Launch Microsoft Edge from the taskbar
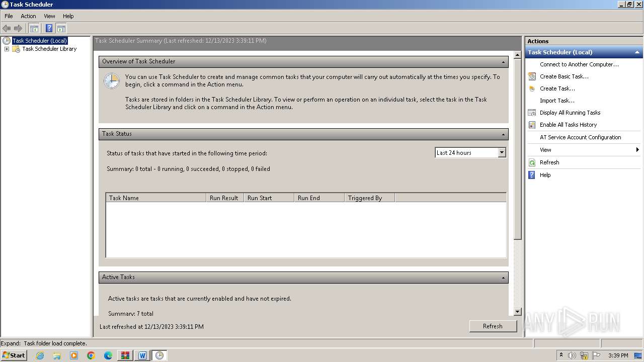This screenshot has height=362, width=644. click(108, 355)
